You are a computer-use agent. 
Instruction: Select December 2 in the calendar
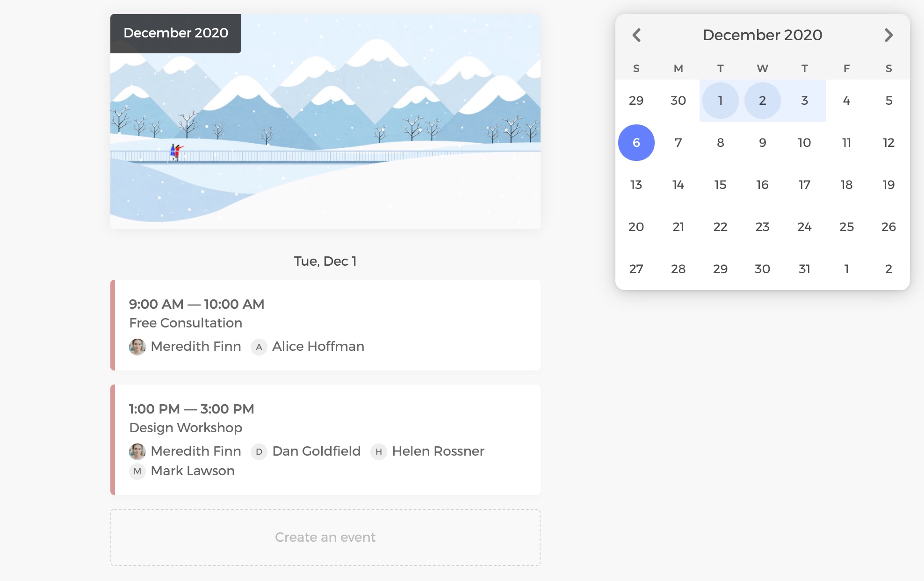pyautogui.click(x=762, y=101)
